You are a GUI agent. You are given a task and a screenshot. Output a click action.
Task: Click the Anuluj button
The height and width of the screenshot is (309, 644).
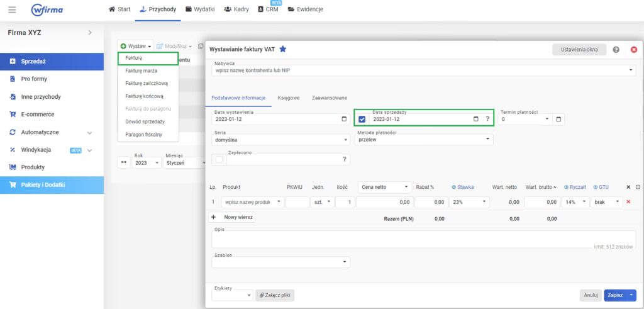click(590, 295)
